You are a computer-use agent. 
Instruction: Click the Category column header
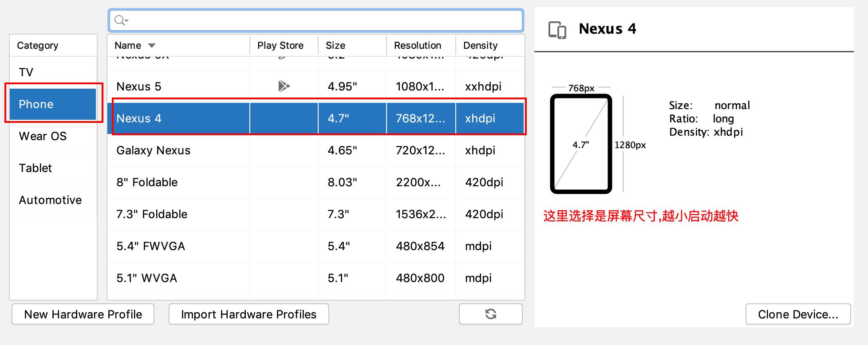[x=53, y=45]
